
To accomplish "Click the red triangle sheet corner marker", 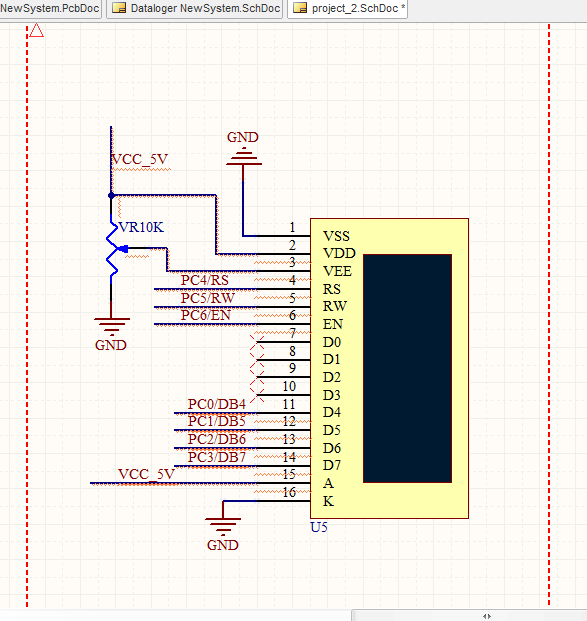I will pos(36,30).
